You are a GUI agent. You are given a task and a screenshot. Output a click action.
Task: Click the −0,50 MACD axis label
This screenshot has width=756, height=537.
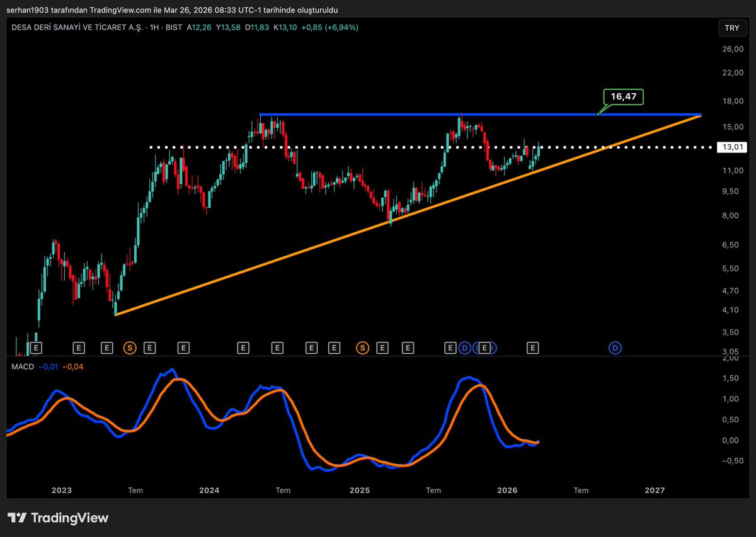click(731, 461)
